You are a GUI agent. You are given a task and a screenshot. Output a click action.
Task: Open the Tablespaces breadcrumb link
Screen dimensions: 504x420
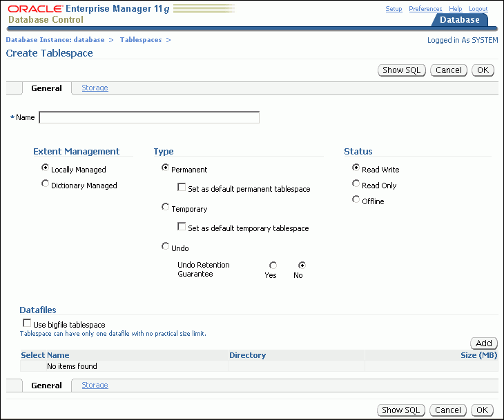141,40
